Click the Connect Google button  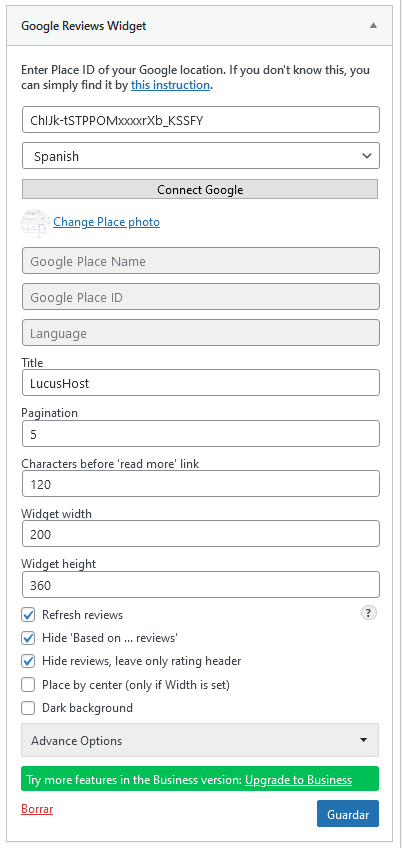pyautogui.click(x=200, y=189)
